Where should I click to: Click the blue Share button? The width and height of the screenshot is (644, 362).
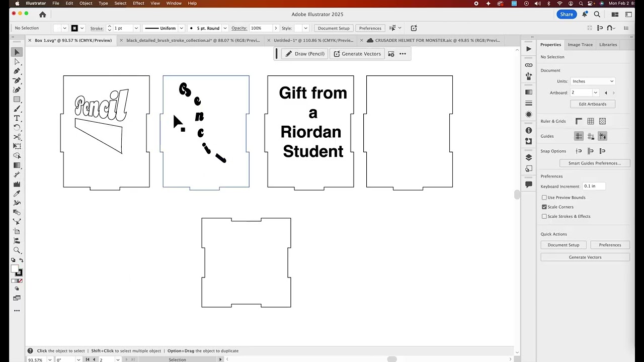tap(567, 15)
